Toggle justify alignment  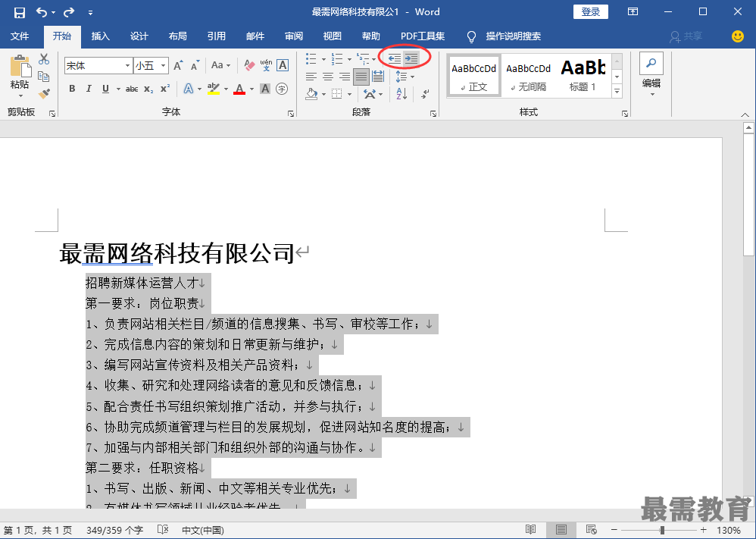point(361,77)
